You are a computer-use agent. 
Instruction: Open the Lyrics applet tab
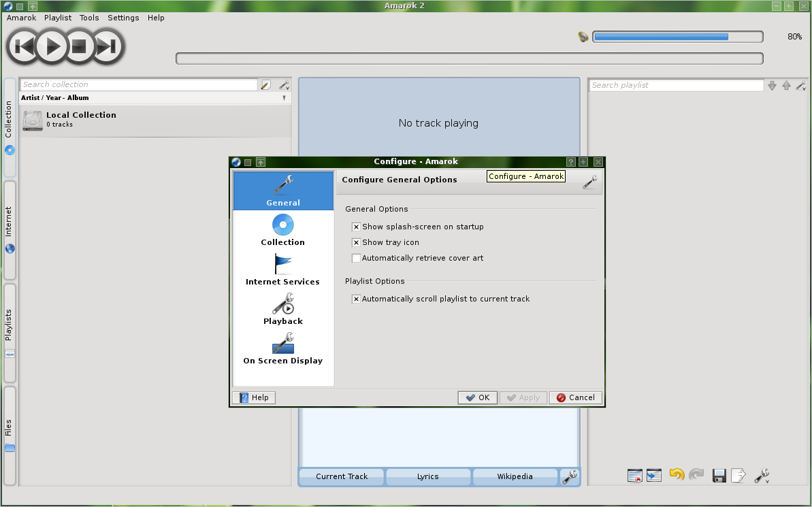point(427,476)
